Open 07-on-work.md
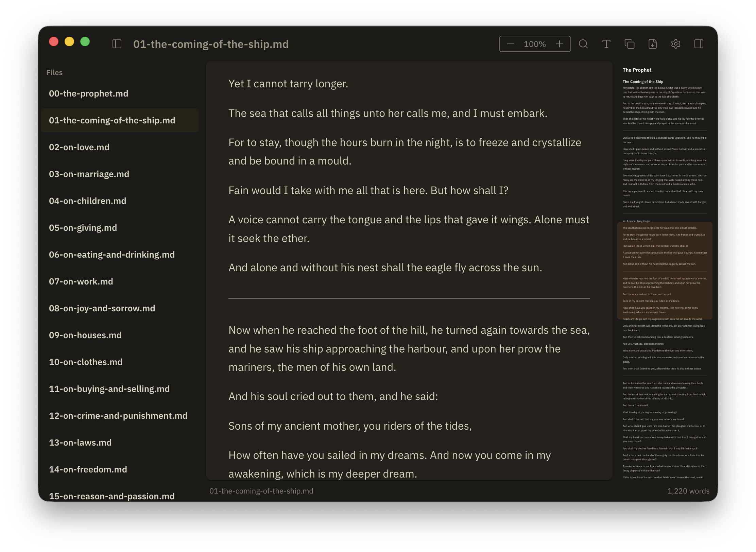 pos(81,281)
